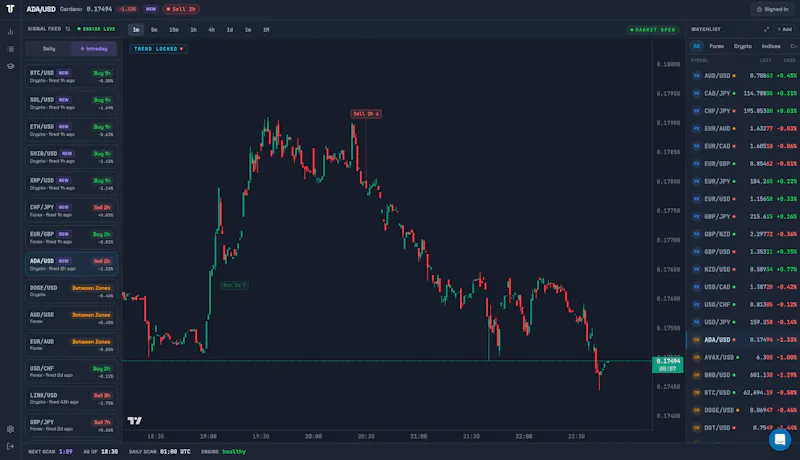
Task: Open the Trend Locked dropdown
Action: coord(158,49)
